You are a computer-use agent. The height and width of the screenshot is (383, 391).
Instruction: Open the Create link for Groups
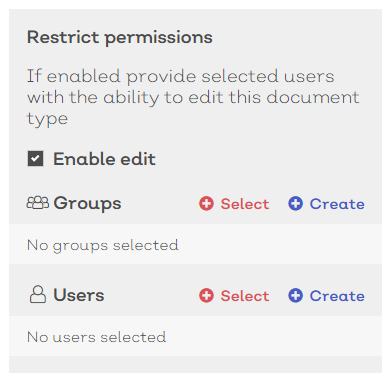click(x=337, y=204)
